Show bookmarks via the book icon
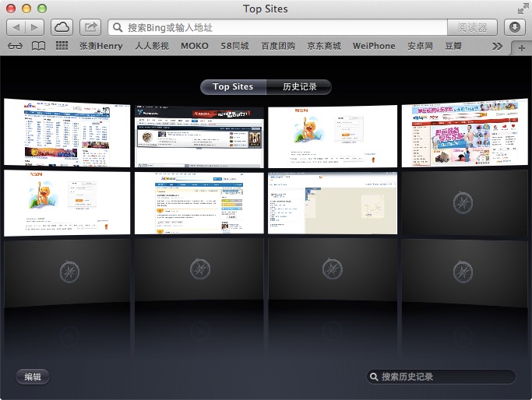 (38, 46)
